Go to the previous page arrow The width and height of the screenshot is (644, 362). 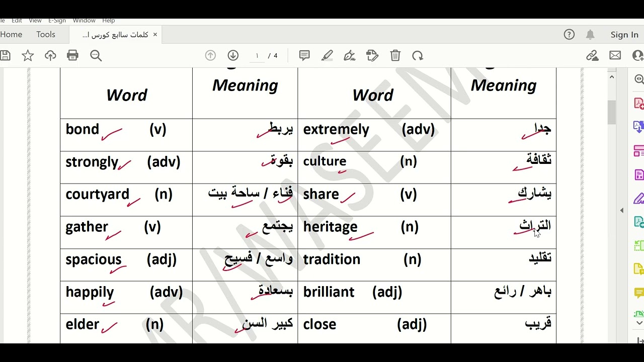210,56
